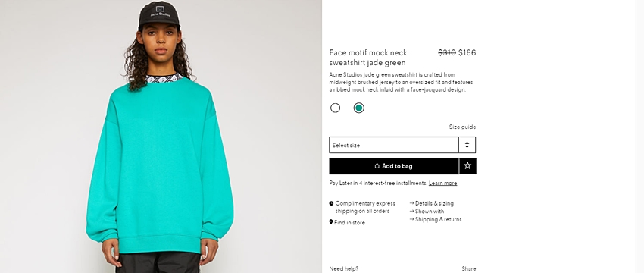The width and height of the screenshot is (644, 273).
Task: Click the bag icon in Add to bag
Action: (x=377, y=166)
